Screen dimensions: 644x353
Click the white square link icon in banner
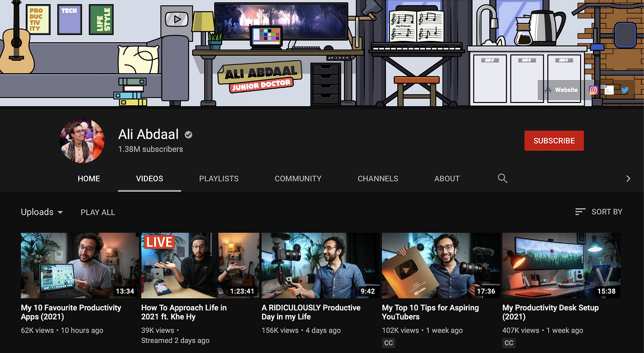point(609,90)
